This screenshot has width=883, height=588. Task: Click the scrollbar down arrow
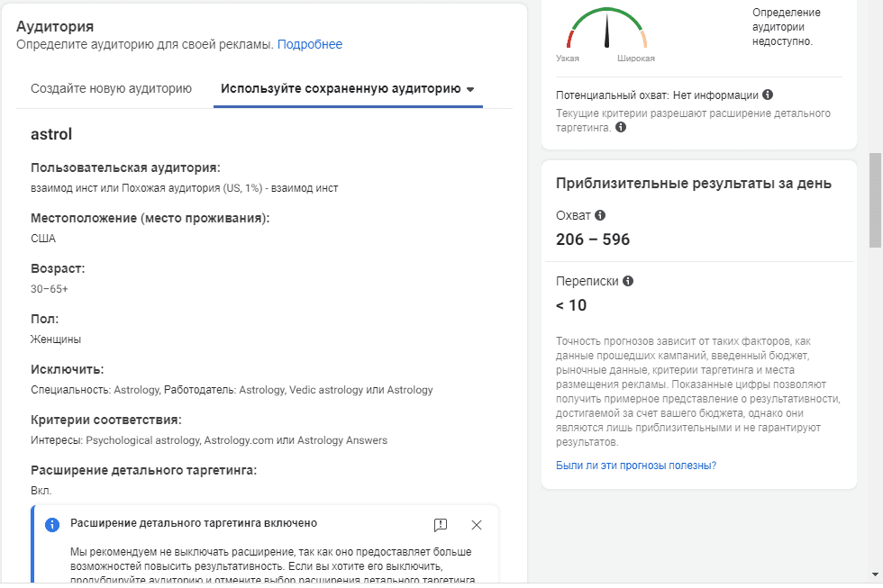coord(875,574)
